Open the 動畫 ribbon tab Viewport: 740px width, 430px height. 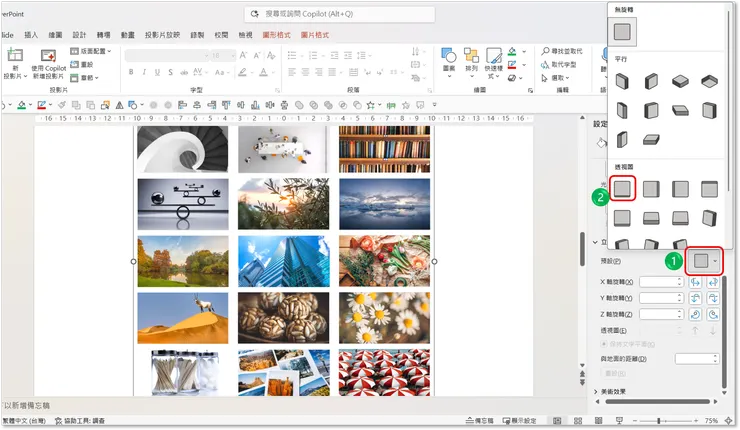click(127, 35)
